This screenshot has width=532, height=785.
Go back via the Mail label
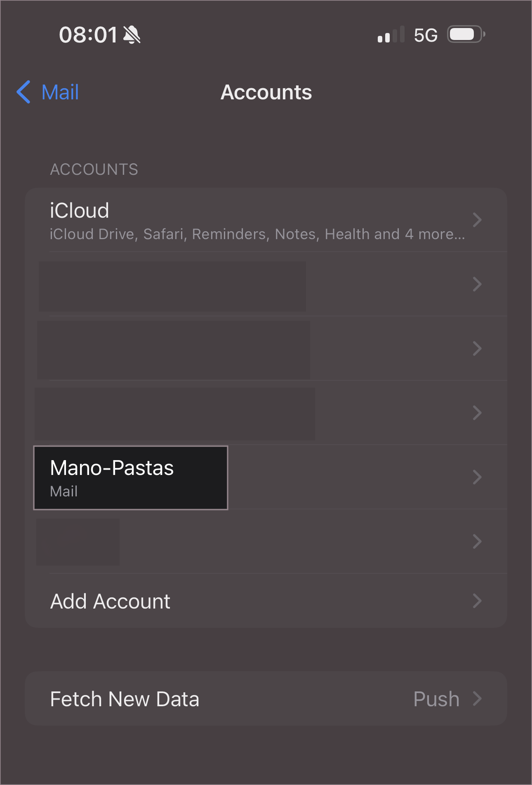click(60, 92)
